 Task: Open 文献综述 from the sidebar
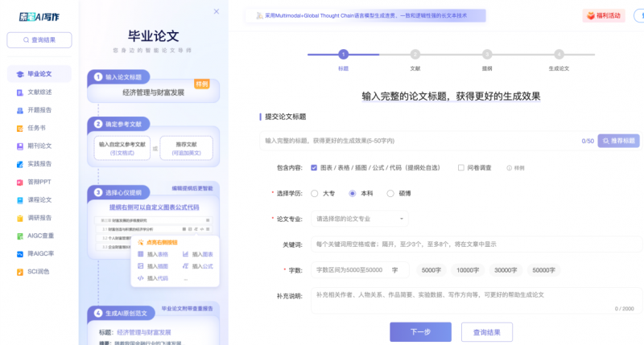39,92
